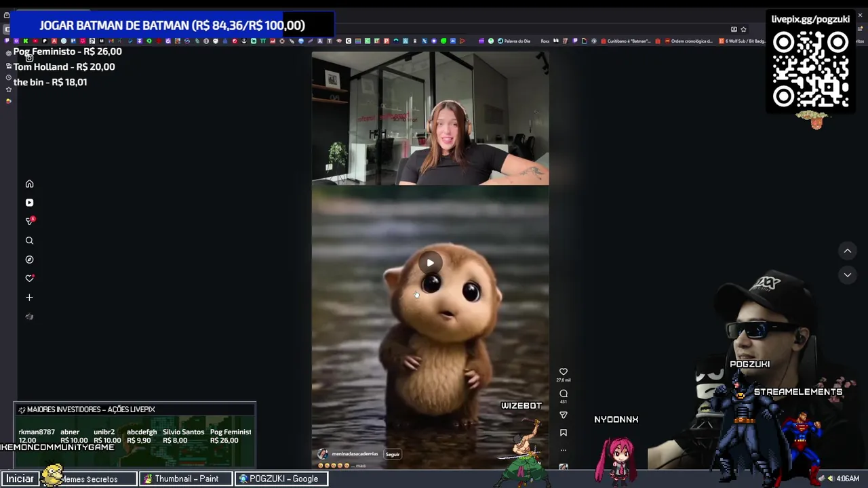Switch to POGZUKI - Google taskbar item
Viewport: 868px width, 488px height.
pos(282,479)
